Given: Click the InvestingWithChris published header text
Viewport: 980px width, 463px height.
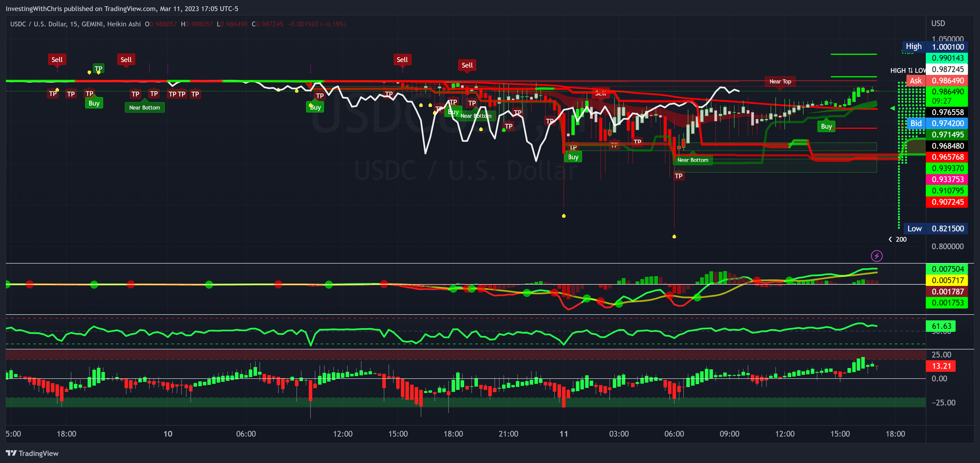Looking at the screenshot, I should [122, 8].
